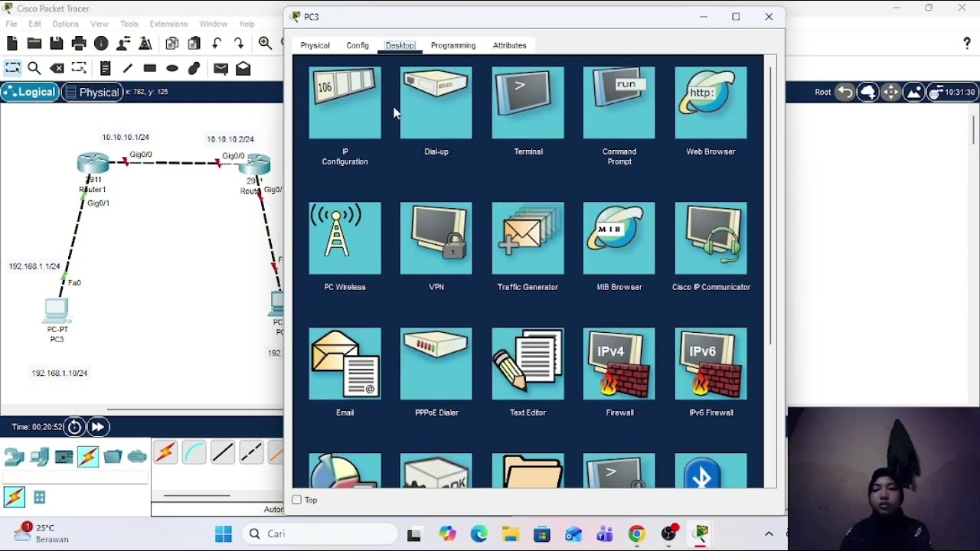Viewport: 980px width, 551px height.
Task: Open the MIB Browser app
Action: tap(619, 238)
